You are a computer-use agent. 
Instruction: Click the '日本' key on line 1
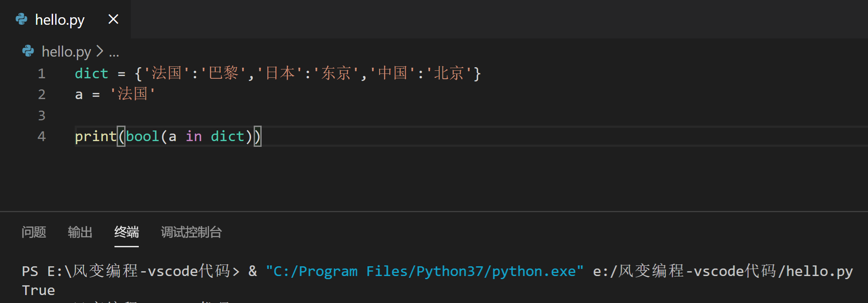(280, 73)
